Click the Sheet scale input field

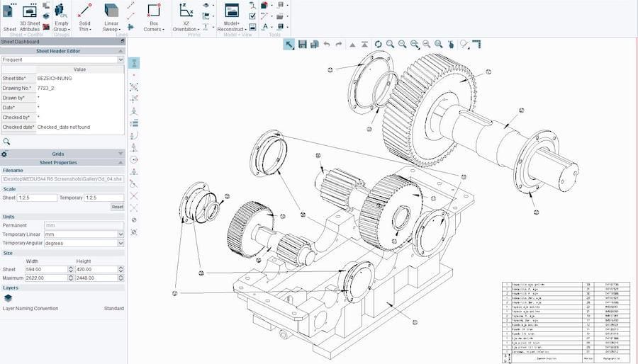click(x=37, y=198)
